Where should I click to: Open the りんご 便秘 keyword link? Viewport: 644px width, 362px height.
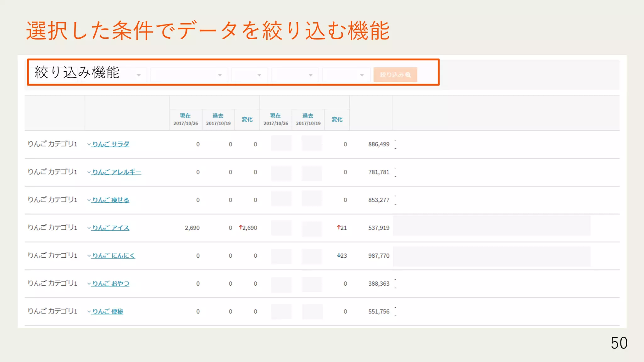click(x=108, y=311)
